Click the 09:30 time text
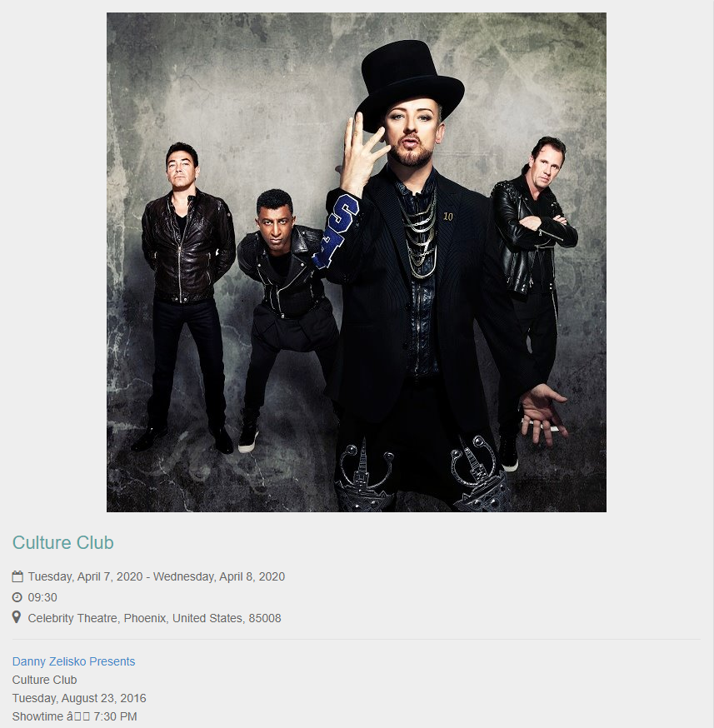 (x=42, y=597)
